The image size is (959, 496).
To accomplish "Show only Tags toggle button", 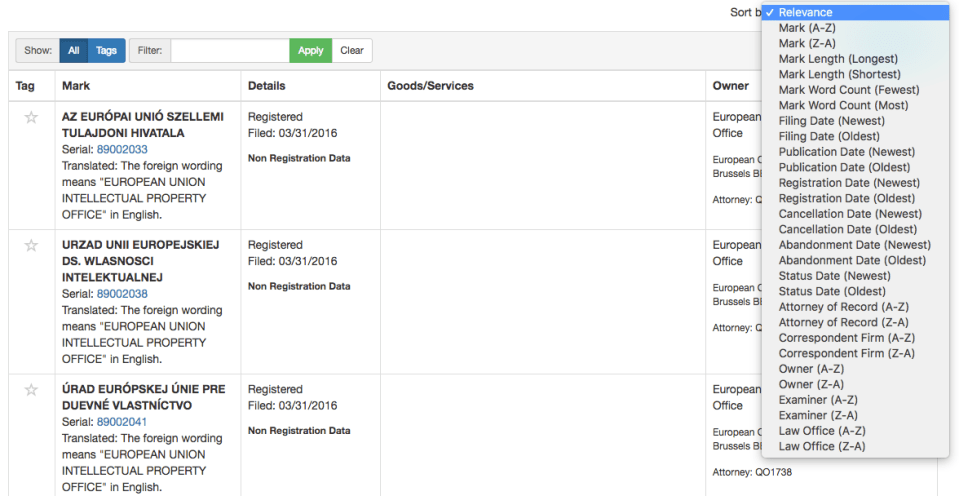I will [106, 51].
